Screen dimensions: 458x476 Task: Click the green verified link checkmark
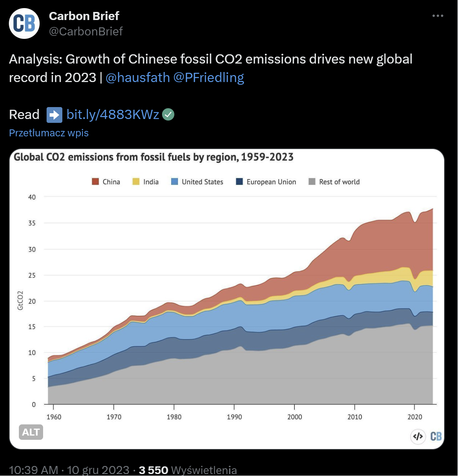pyautogui.click(x=168, y=114)
